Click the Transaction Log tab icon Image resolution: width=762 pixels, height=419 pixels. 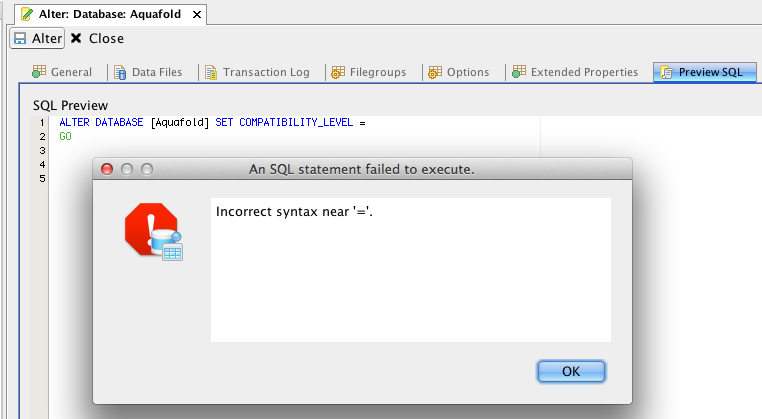coord(211,72)
